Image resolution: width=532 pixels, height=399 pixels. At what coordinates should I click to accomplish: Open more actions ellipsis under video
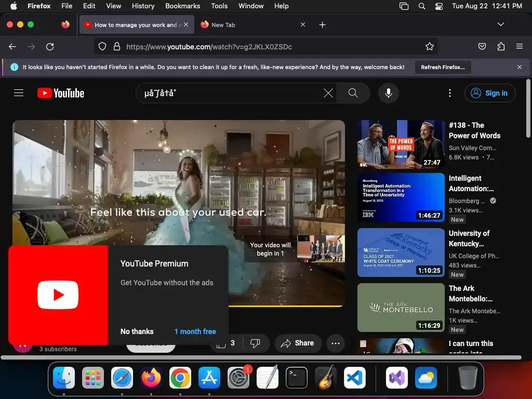click(335, 343)
